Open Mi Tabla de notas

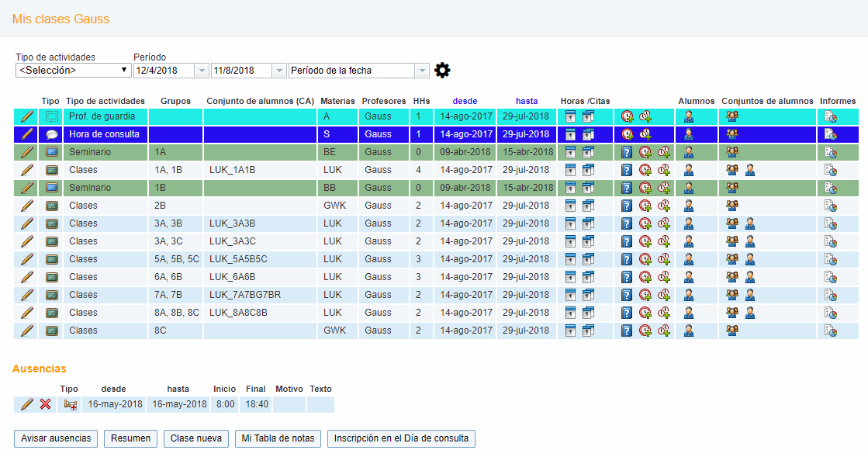[x=278, y=438]
